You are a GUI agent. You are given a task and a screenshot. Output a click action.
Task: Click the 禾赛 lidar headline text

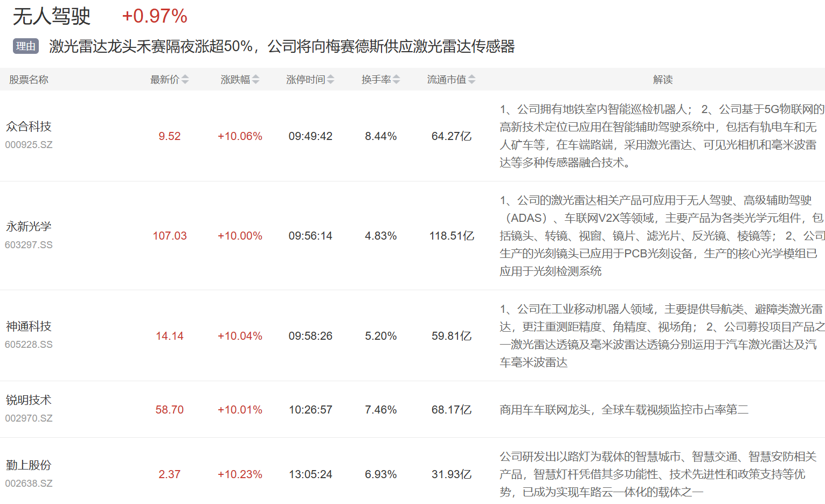click(282, 46)
